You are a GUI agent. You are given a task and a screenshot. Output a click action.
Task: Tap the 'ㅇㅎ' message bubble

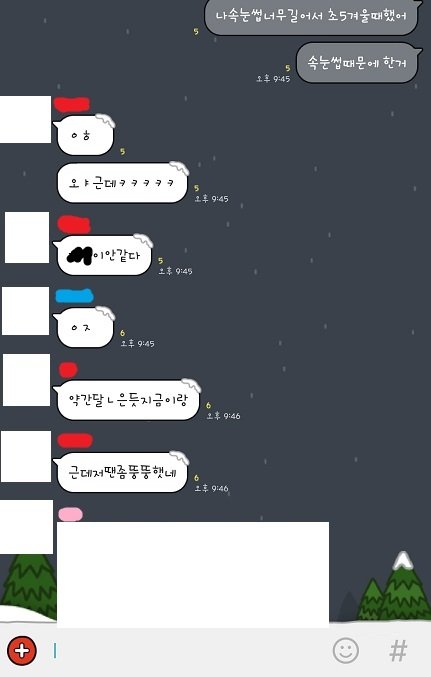point(84,135)
